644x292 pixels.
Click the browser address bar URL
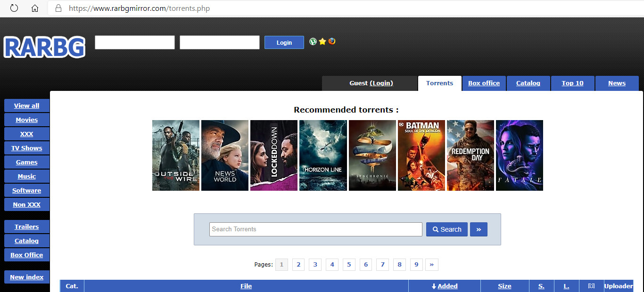[140, 8]
